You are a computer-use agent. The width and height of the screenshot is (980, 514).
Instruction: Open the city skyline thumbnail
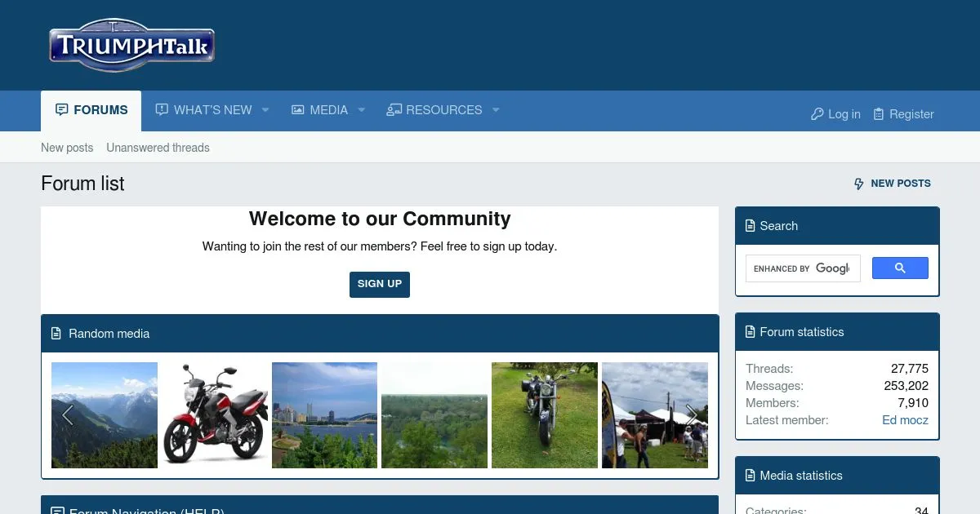tap(324, 415)
